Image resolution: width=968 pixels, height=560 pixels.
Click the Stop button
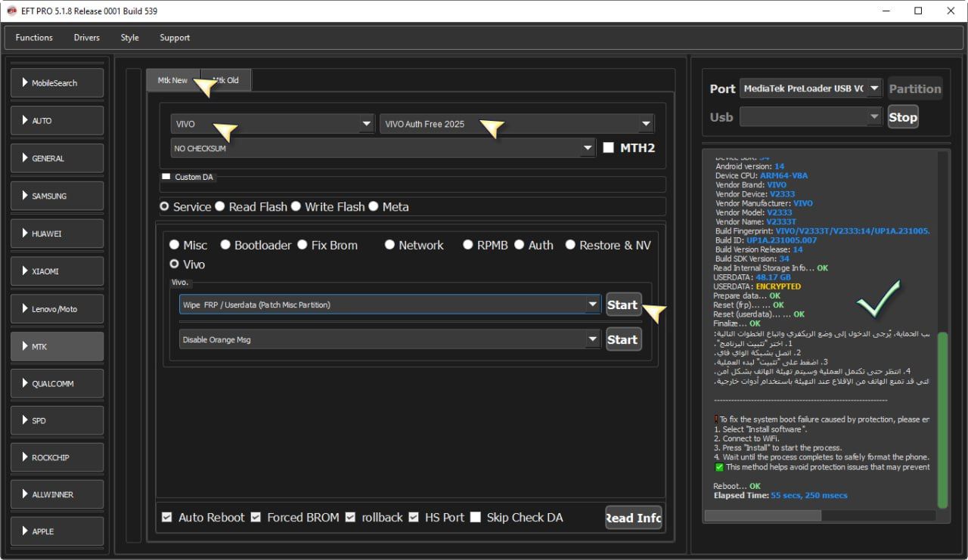click(903, 116)
